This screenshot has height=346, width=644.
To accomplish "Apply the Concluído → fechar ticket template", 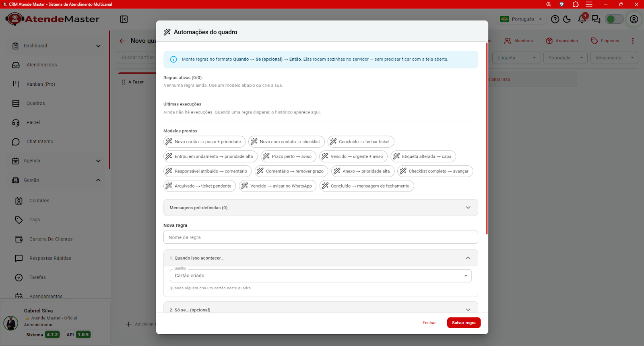I will [361, 142].
